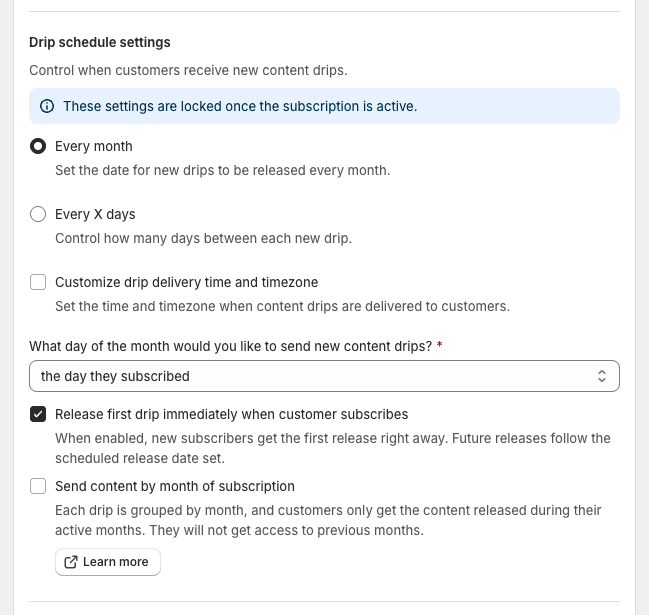Click the up-down chevron arrows in the select field

[x=602, y=376]
